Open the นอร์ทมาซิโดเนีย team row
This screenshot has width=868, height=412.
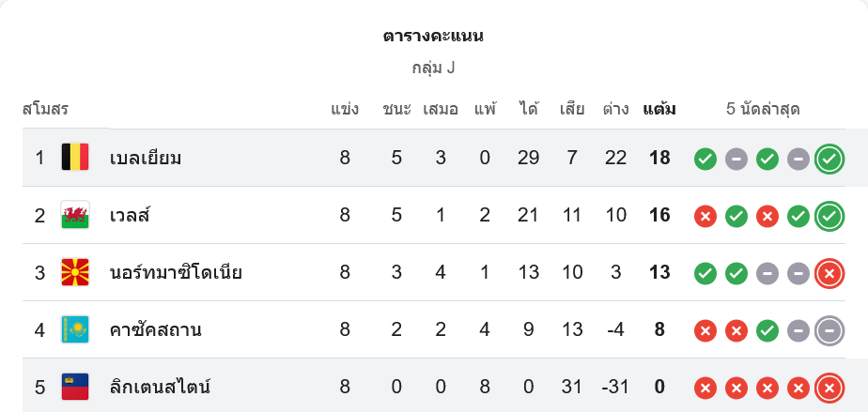pyautogui.click(x=176, y=273)
